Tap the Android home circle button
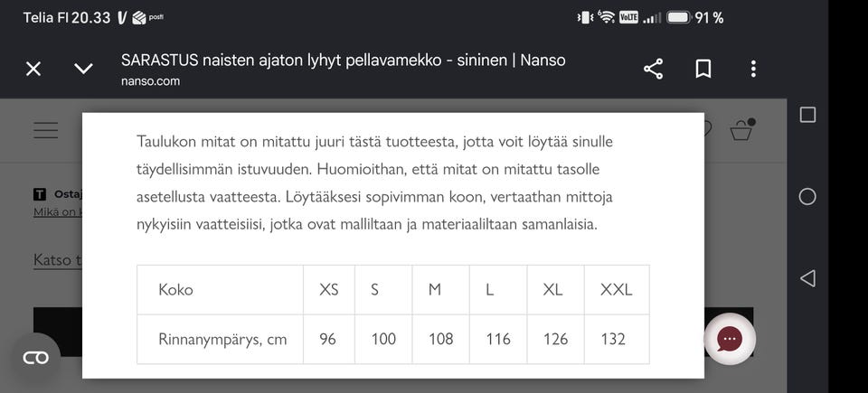Screen dimensions: 868x393 (807, 197)
